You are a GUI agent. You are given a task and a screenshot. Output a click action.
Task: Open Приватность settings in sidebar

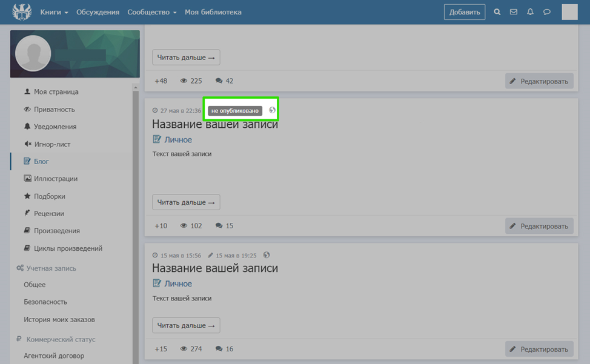click(x=54, y=110)
